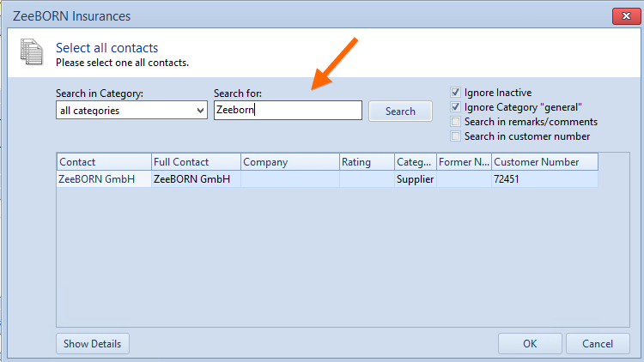Uncheck Ignore Category "general"
Viewport: 644px width, 362px height.
pyautogui.click(x=455, y=107)
